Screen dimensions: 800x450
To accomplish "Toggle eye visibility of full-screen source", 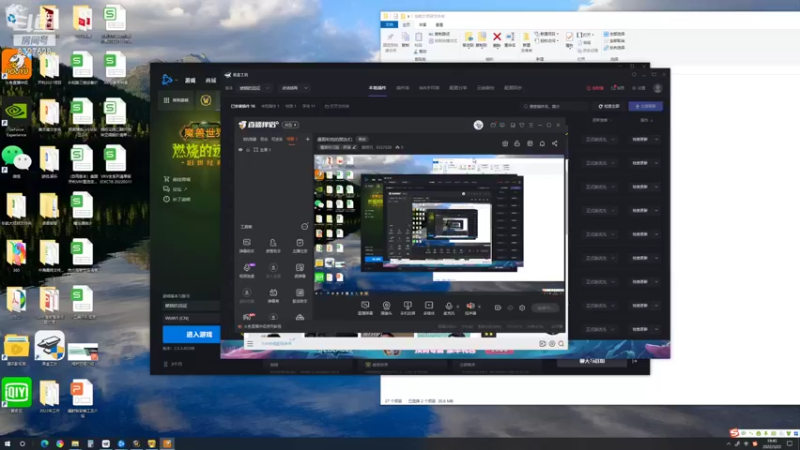I will 241,150.
